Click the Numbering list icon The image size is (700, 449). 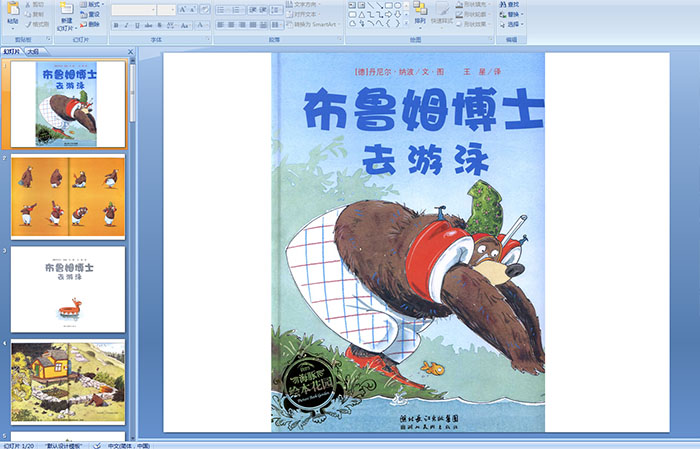point(237,9)
